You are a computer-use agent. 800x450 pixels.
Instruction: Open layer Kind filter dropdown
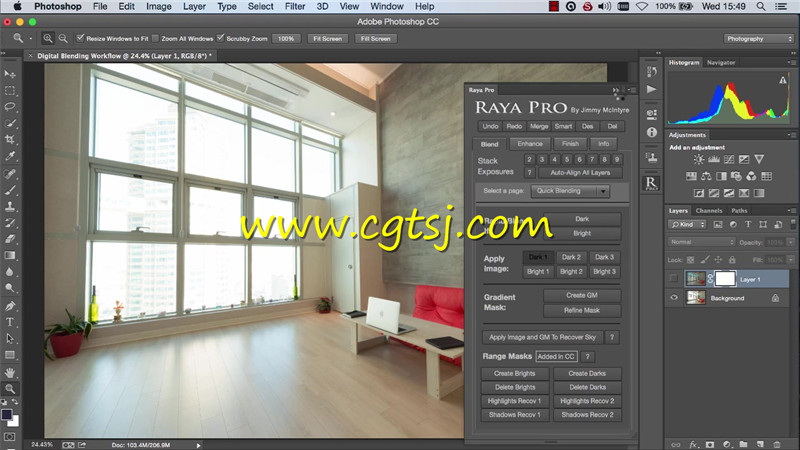pos(687,224)
